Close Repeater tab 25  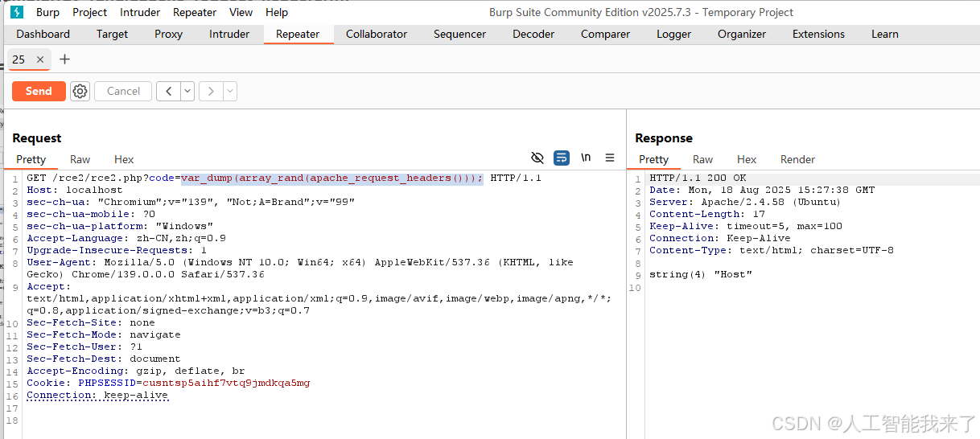tap(40, 59)
